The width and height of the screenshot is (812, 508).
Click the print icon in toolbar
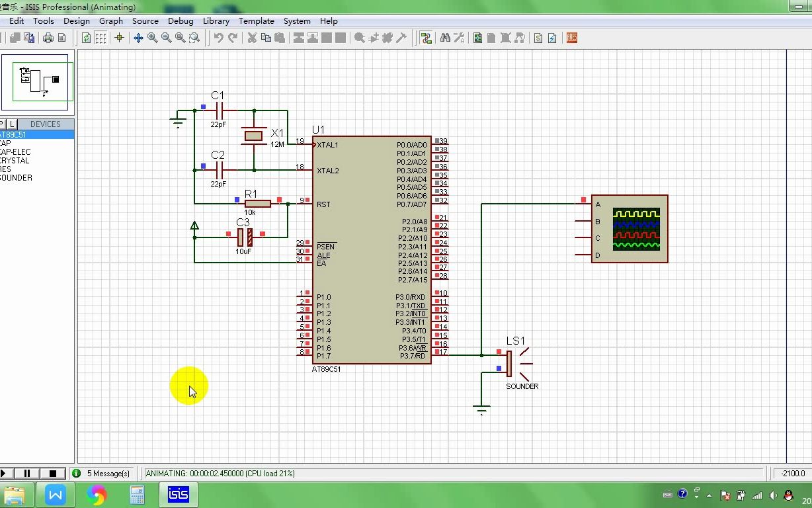48,38
